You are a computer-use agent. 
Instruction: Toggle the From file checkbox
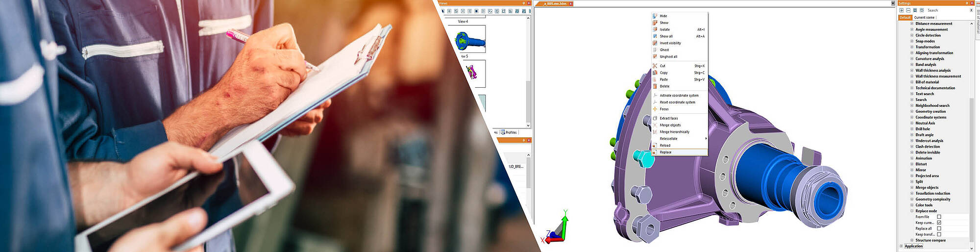click(939, 217)
